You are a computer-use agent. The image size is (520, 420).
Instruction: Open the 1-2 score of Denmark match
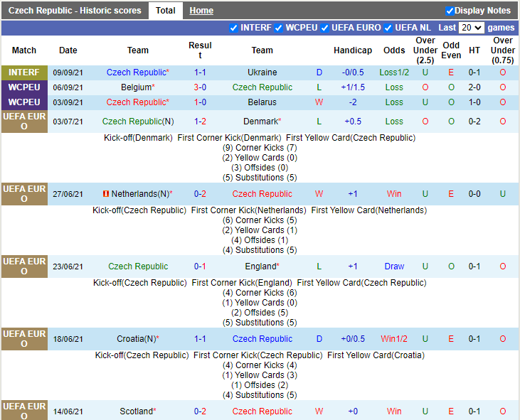click(200, 122)
